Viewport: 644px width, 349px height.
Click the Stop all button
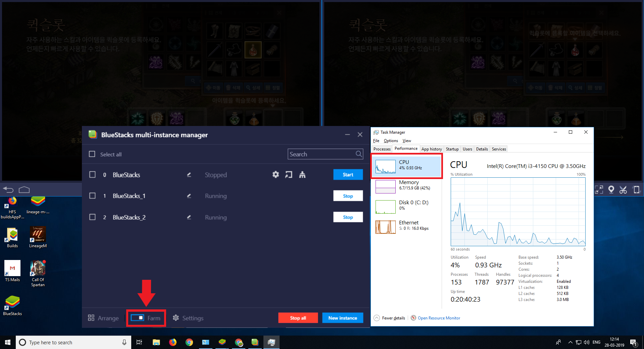point(298,318)
